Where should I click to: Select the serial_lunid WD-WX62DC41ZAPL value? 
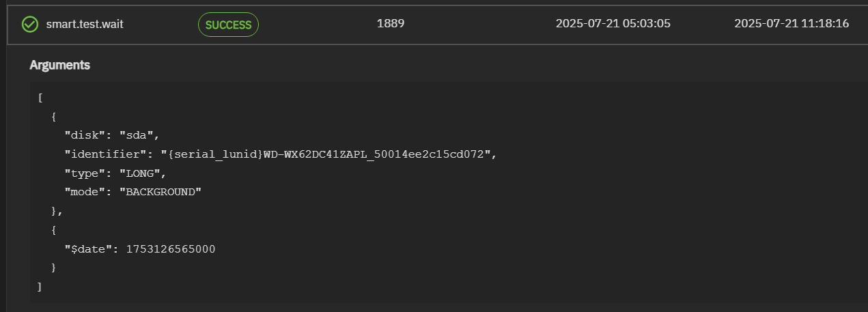[326, 154]
